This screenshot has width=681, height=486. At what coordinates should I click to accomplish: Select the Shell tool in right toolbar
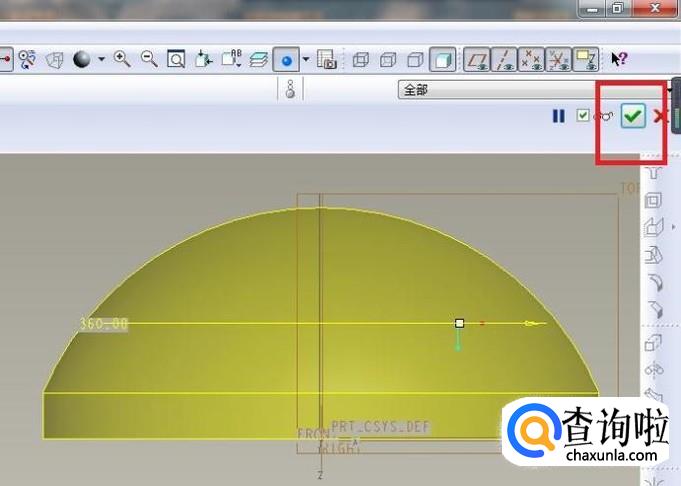(654, 201)
